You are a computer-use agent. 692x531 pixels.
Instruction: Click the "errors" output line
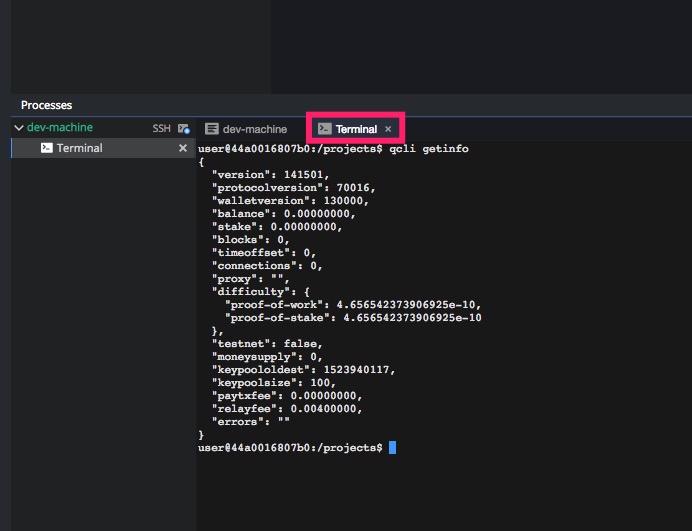coord(251,422)
